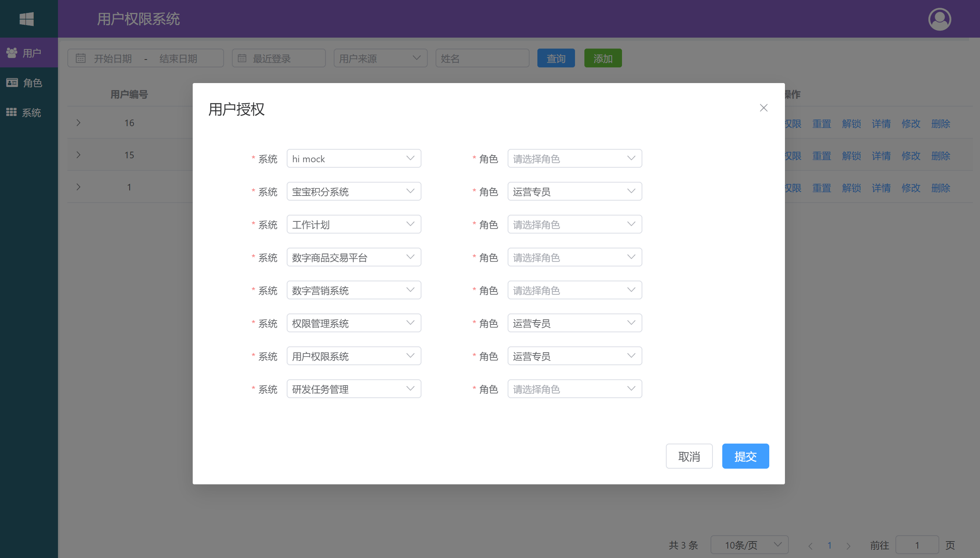
Task: Click 修改 link in user 15 row
Action: tap(911, 156)
